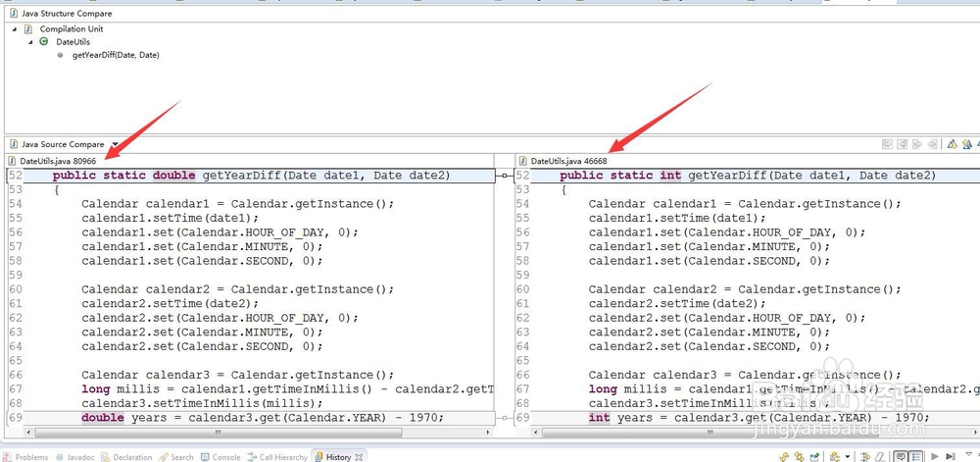This screenshot has width=980, height=462.
Task: Click the skip-to-end arrow icon in History toolbar
Action: 950,457
